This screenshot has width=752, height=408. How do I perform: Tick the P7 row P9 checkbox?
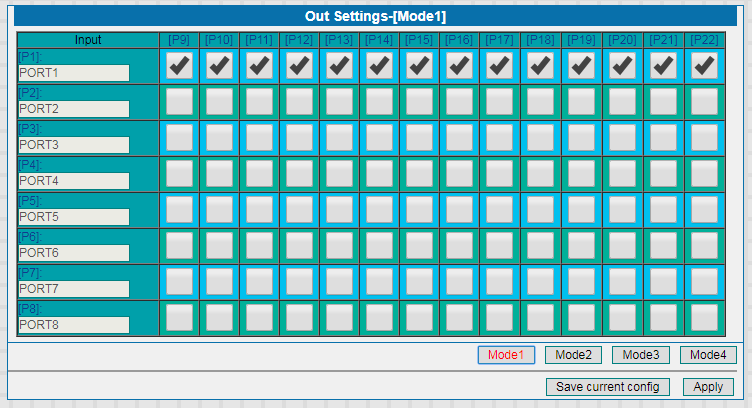[x=179, y=282]
